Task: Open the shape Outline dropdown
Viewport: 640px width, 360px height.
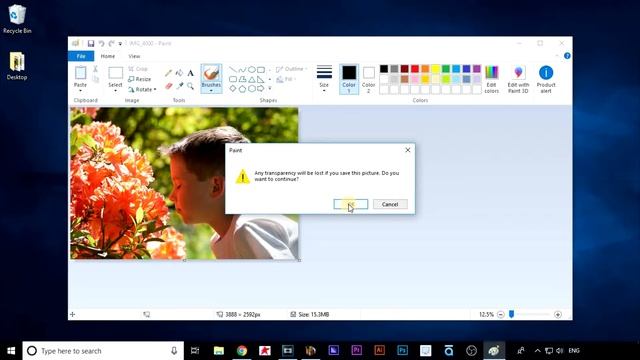Action: (291, 69)
